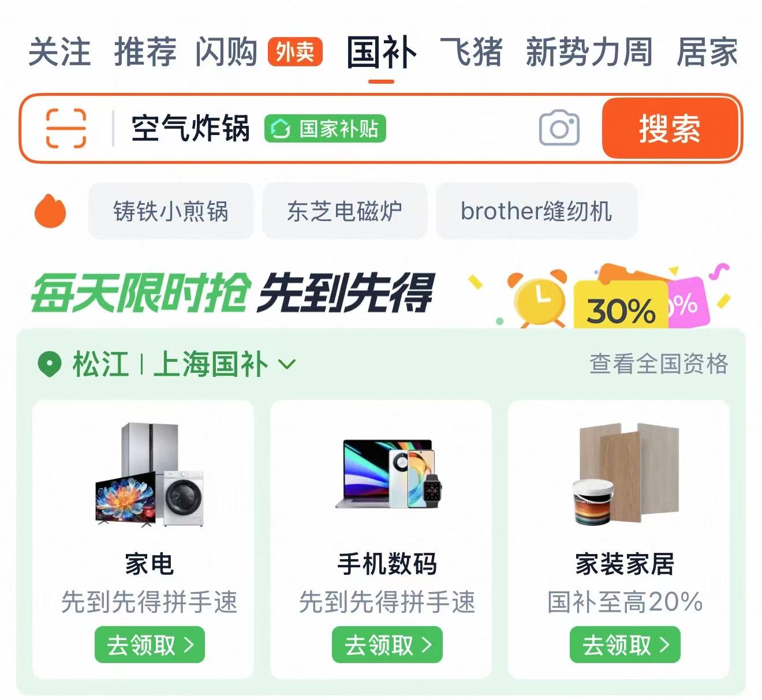Open the 家装家居 materials product image
Image resolution: width=762 pixels, height=700 pixels.
[x=625, y=474]
